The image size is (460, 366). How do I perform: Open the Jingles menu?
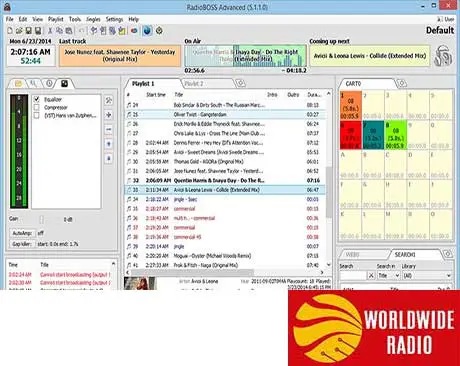pos(93,19)
